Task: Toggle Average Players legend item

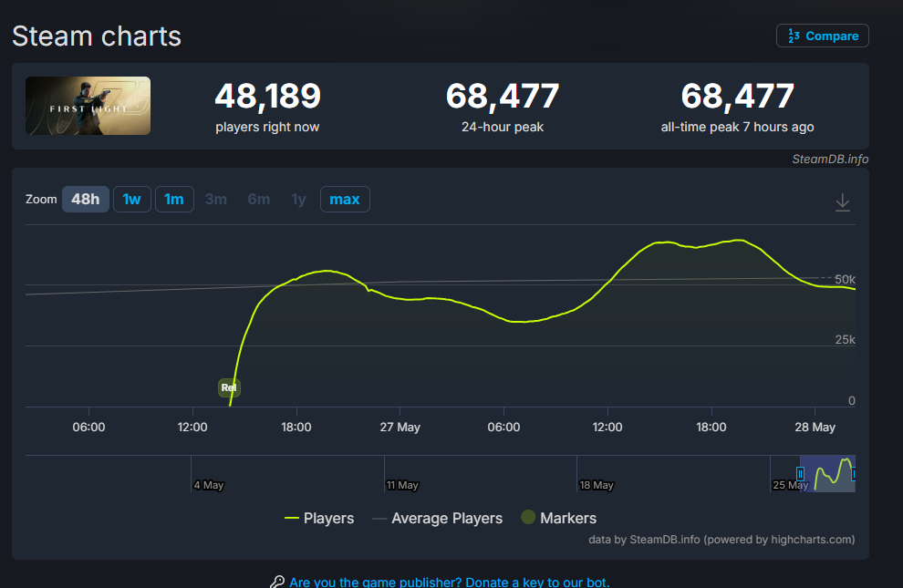Action: [437, 518]
